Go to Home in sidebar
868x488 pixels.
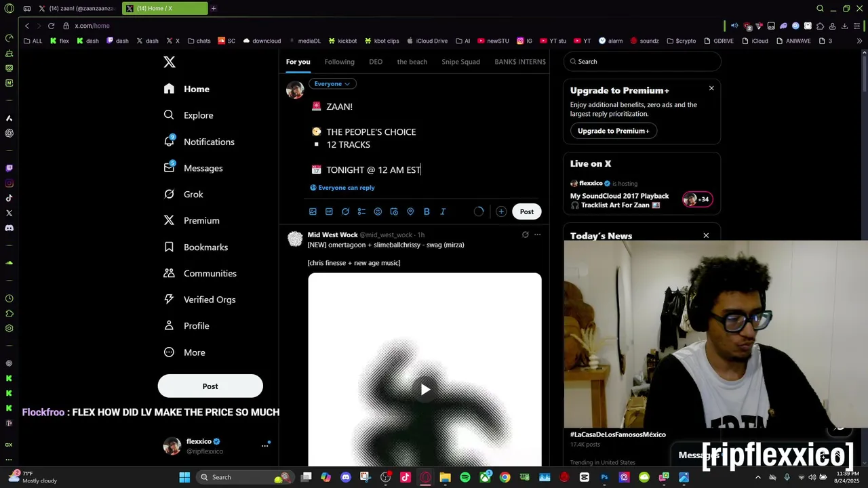coord(187,89)
